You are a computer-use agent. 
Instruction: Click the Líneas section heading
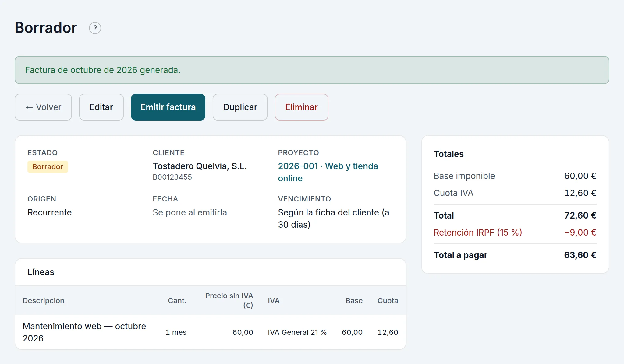click(x=41, y=272)
